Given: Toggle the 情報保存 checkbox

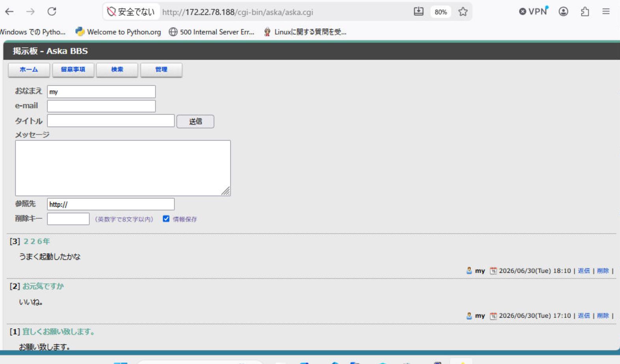Looking at the screenshot, I should 166,219.
